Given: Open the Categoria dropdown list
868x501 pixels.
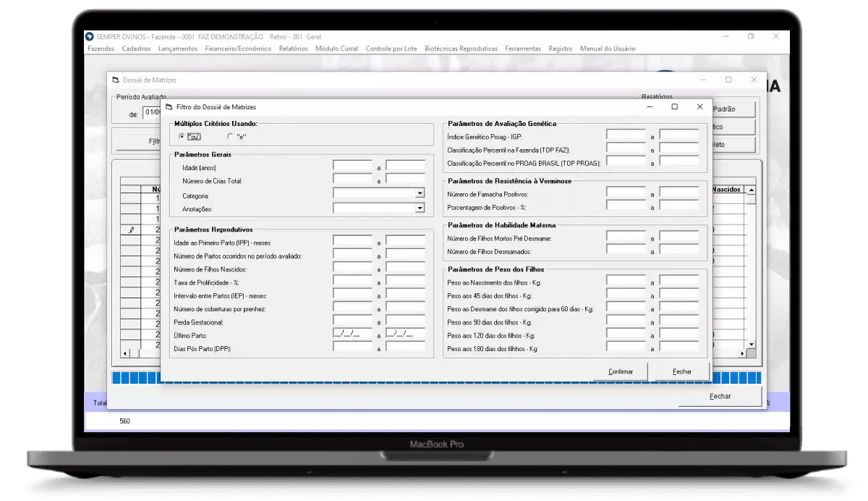Looking at the screenshot, I should [420, 193].
